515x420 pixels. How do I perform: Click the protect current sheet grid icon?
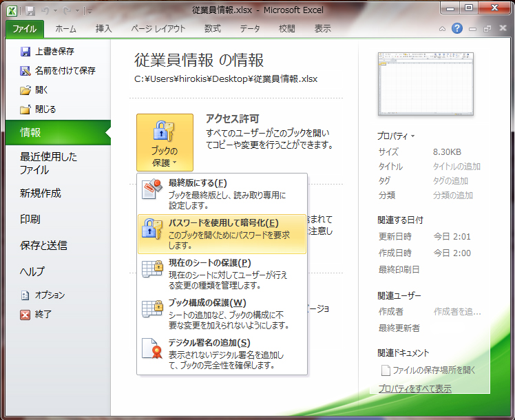pyautogui.click(x=152, y=269)
